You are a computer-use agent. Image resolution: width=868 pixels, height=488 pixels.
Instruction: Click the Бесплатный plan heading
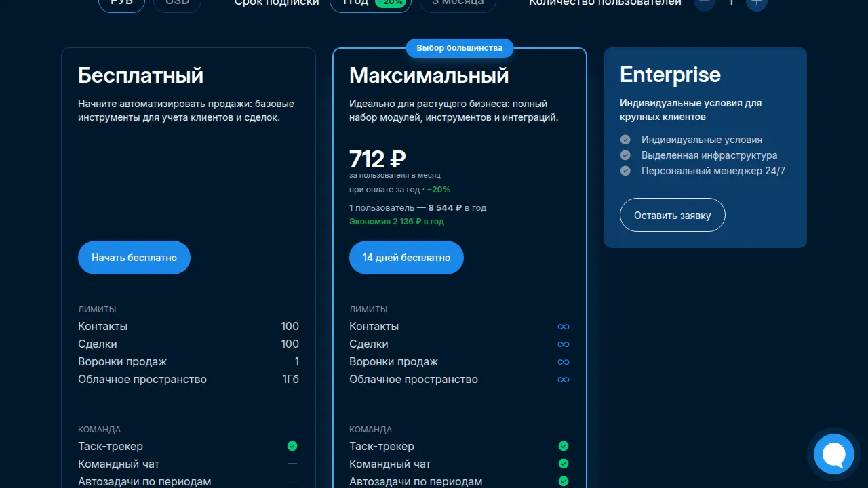click(140, 75)
